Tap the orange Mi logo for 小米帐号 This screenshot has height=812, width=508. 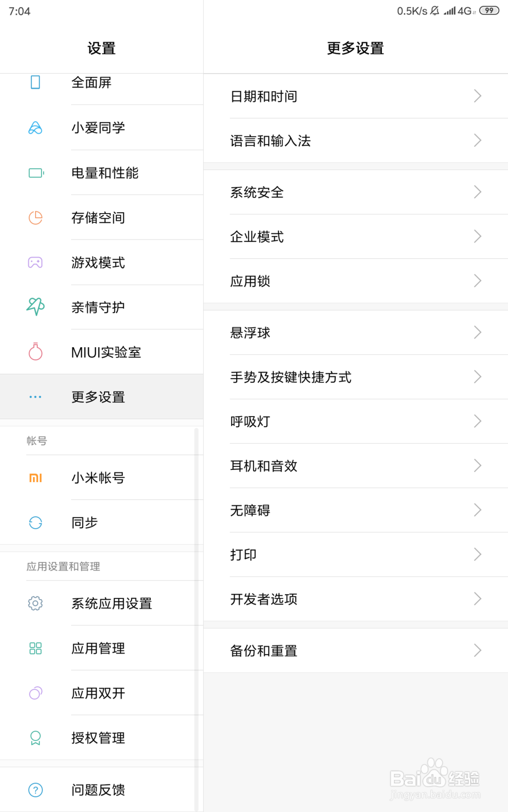36,478
